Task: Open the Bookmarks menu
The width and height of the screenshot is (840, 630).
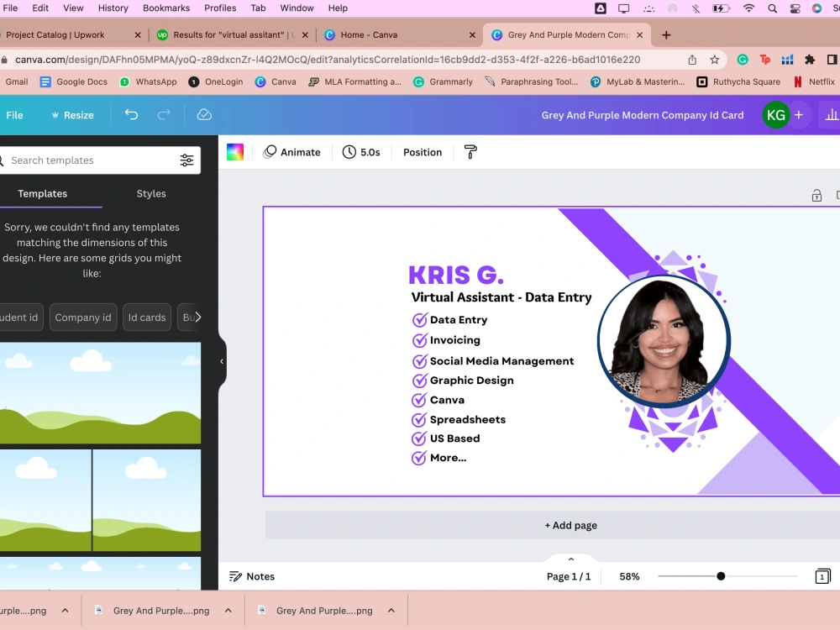Action: click(x=166, y=8)
